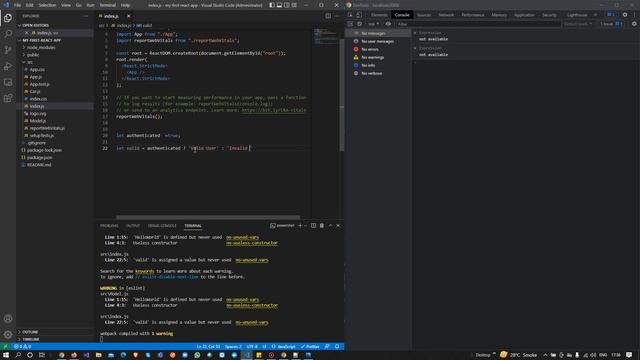
Task: Toggle Prettier in the status bar
Action: [x=310, y=347]
